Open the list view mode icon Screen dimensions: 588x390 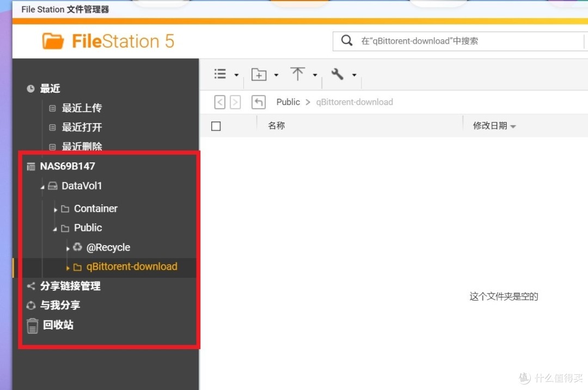click(220, 74)
